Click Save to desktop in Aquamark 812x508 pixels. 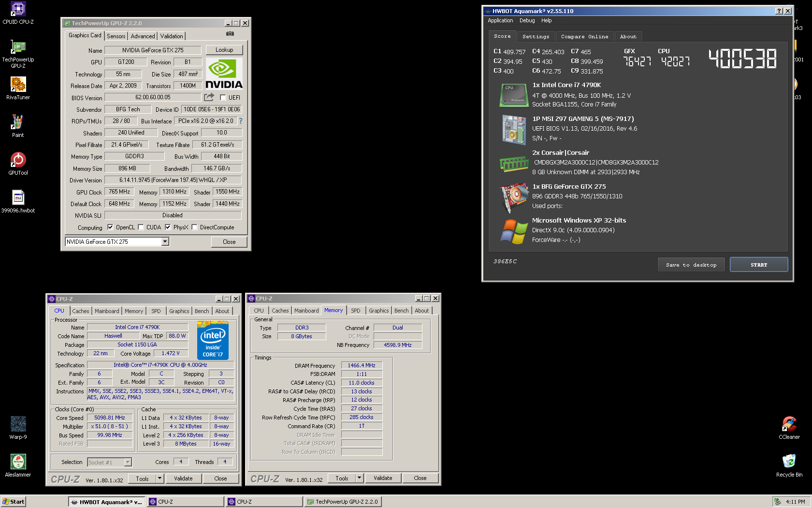coord(691,265)
